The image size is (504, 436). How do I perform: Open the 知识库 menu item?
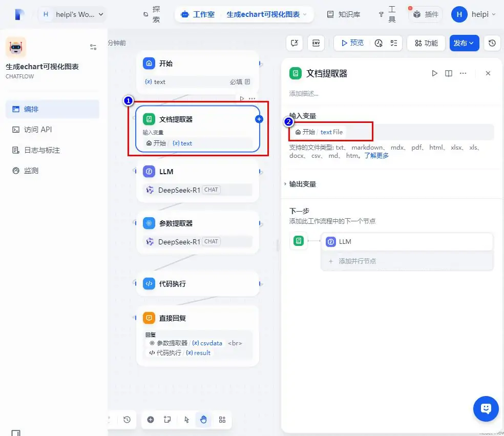point(343,14)
